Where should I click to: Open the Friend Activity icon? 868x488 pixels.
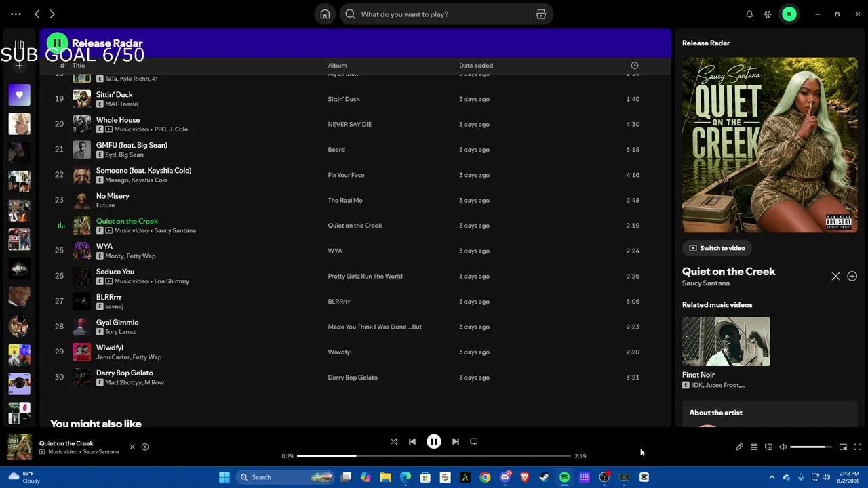[768, 14]
